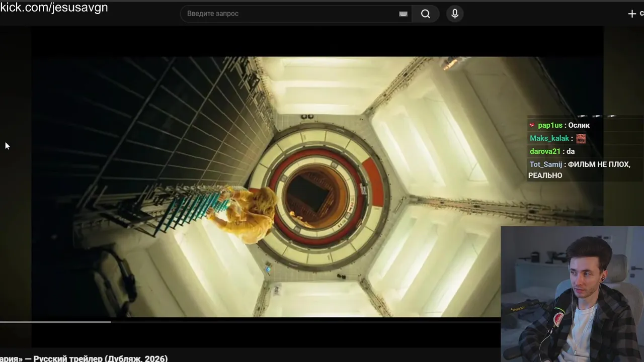The image size is (644, 362).
Task: Click chat username Maks_kalak
Action: (x=549, y=138)
